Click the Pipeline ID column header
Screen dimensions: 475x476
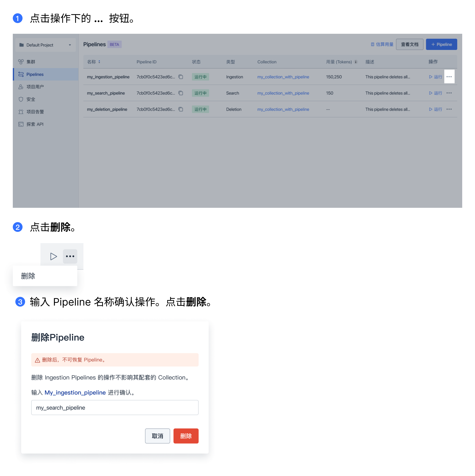pyautogui.click(x=147, y=62)
